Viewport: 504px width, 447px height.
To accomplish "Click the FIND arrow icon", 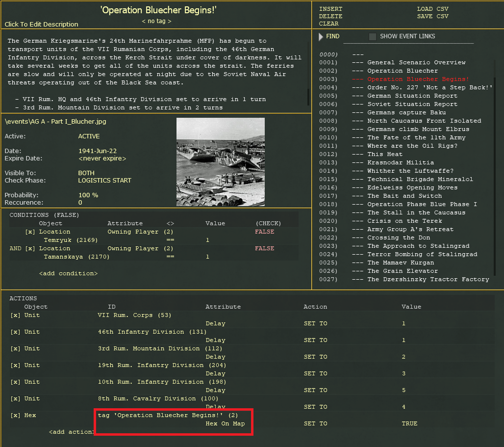I will click(321, 37).
